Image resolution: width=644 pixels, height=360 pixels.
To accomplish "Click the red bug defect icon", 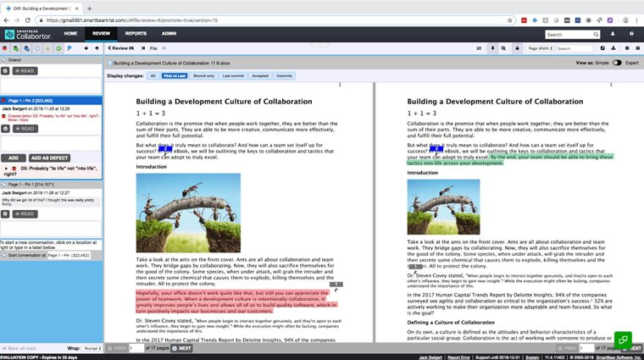I will click(5, 48).
